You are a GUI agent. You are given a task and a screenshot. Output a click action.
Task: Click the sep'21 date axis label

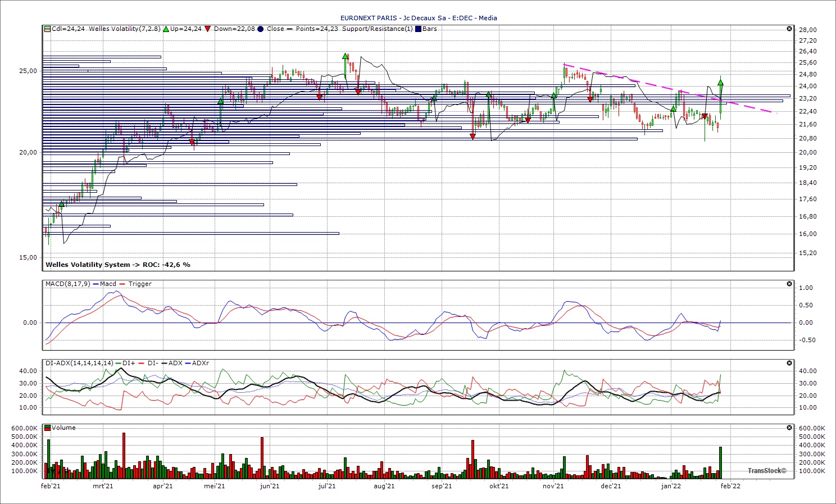point(442,486)
